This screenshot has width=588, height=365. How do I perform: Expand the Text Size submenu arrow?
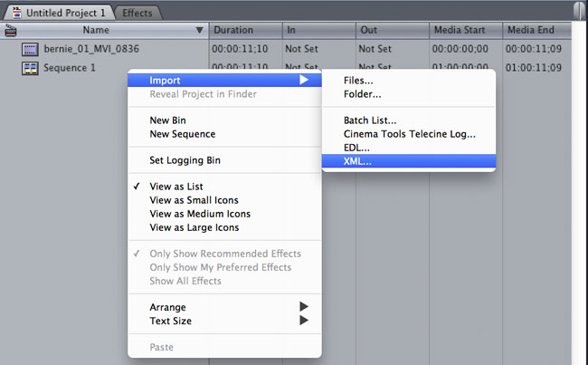click(304, 321)
